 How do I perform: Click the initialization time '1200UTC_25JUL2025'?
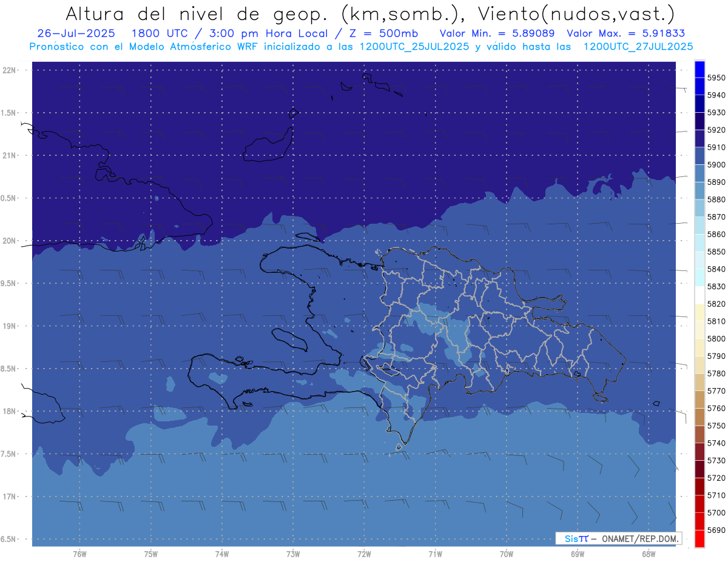click(x=414, y=46)
